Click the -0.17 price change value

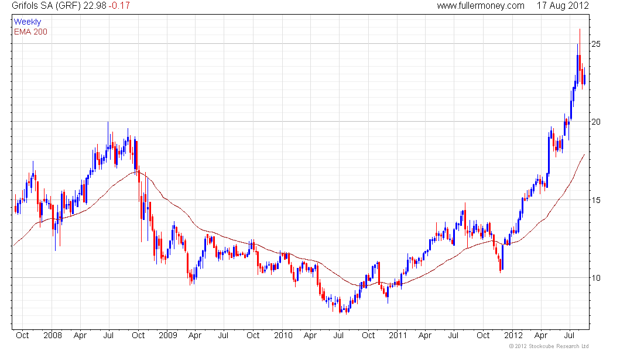119,6
